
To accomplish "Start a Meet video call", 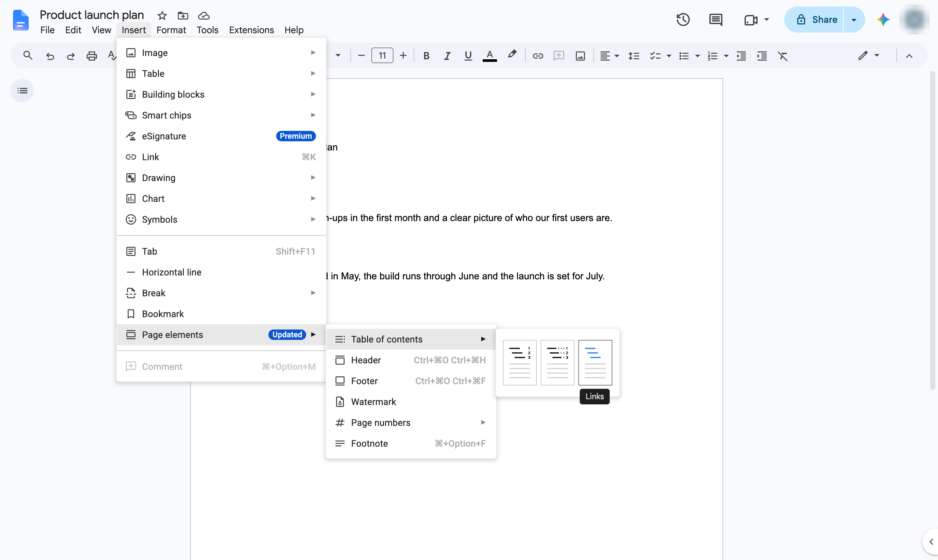I will point(751,20).
